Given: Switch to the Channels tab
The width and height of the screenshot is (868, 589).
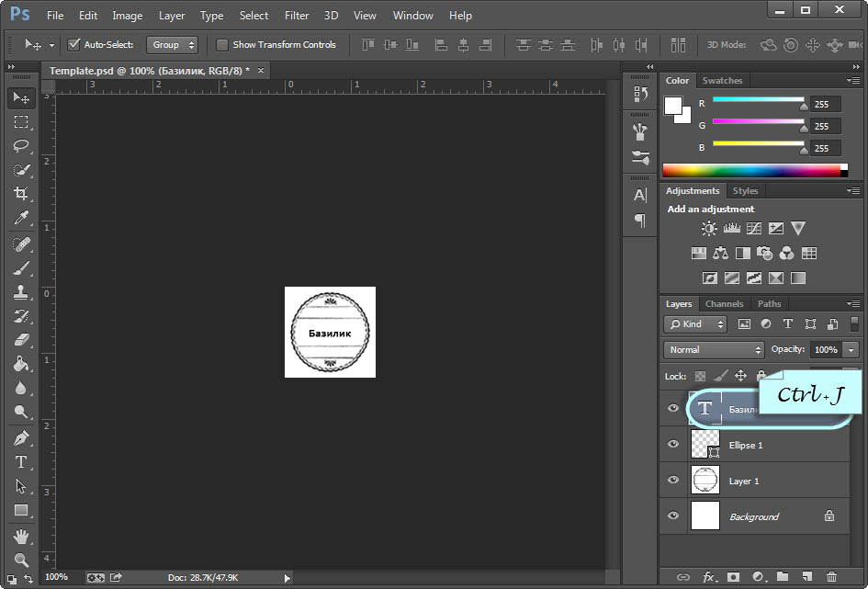Looking at the screenshot, I should pyautogui.click(x=724, y=304).
